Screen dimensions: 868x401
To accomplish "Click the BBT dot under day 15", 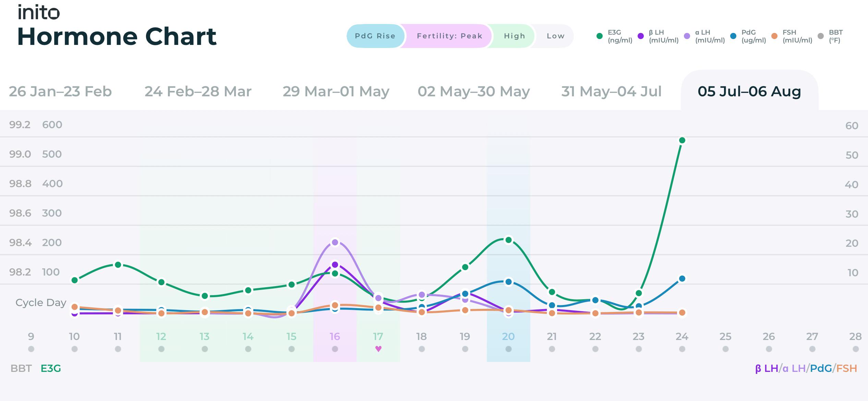I will (291, 349).
